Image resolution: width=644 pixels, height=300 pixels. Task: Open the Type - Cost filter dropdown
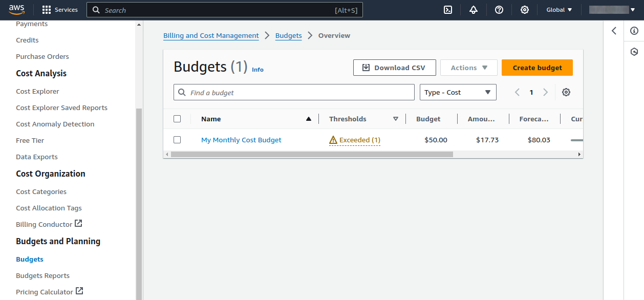coord(458,92)
